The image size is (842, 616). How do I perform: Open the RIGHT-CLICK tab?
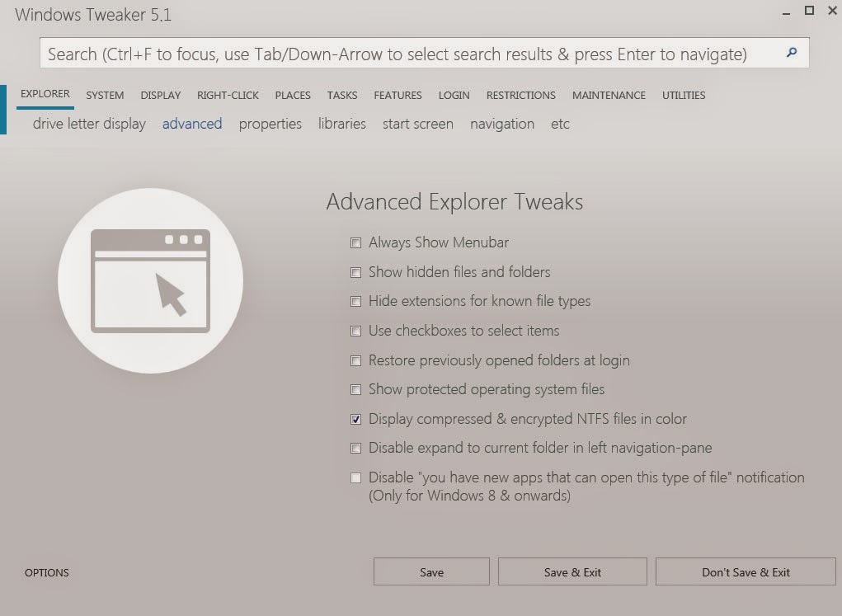click(228, 95)
